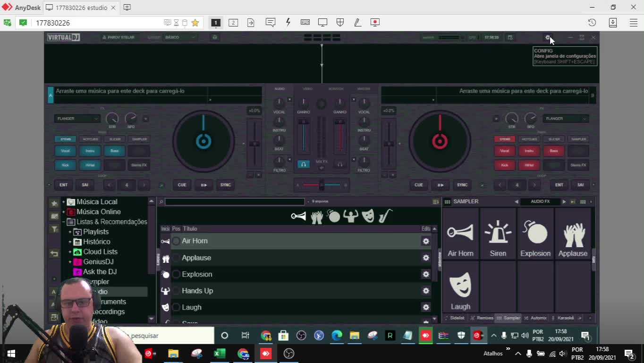Toggle deck A headphone cue button
Screen dimensions: 644x363
pyautogui.click(x=304, y=164)
